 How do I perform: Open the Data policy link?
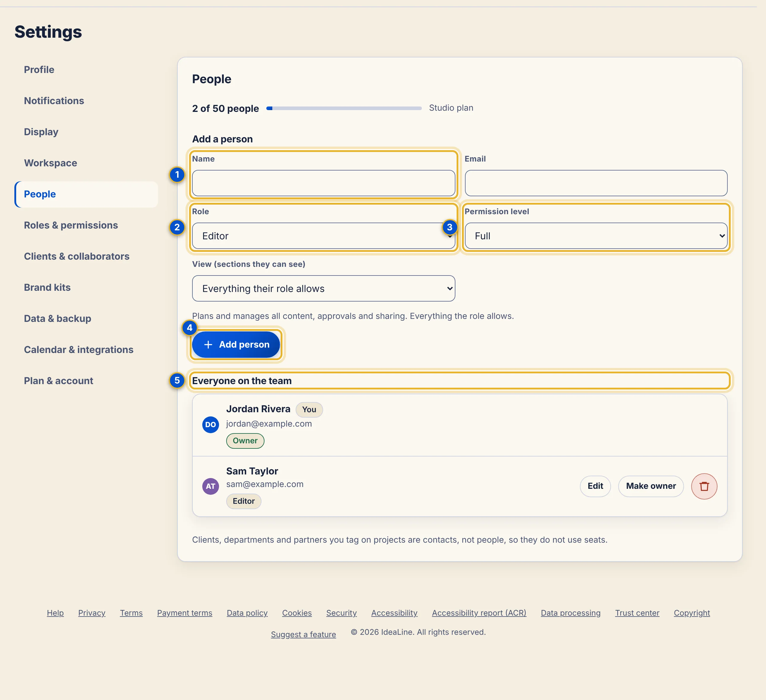(247, 613)
